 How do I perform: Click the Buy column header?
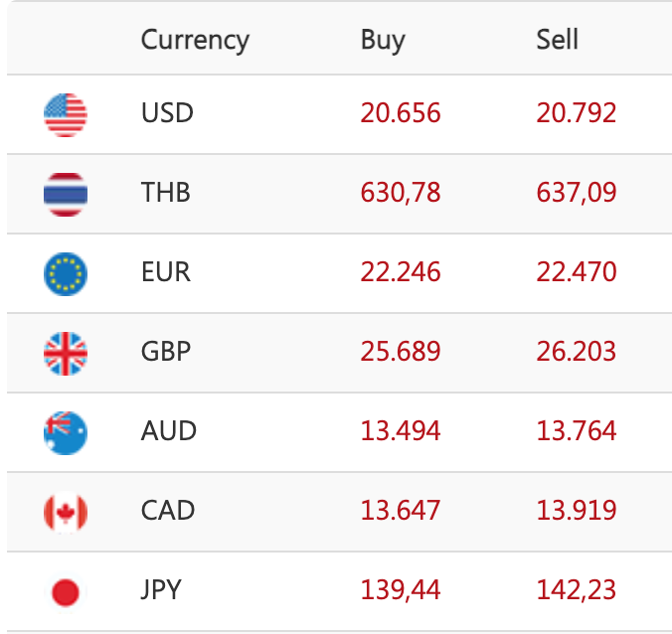coord(383,40)
